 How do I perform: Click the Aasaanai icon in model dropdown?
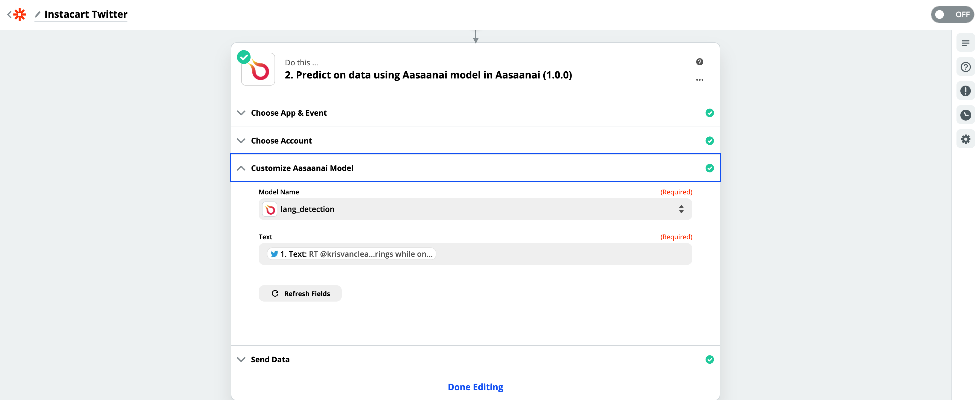[270, 209]
